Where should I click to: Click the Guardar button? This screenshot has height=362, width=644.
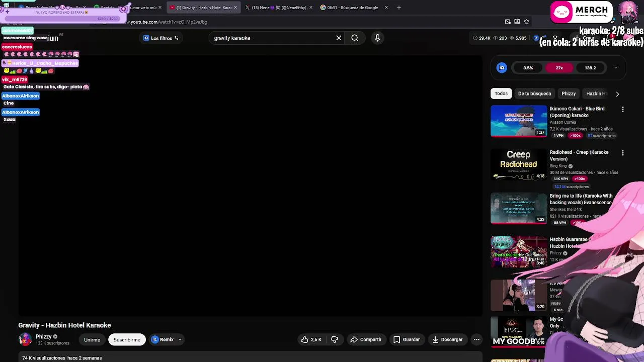(407, 339)
